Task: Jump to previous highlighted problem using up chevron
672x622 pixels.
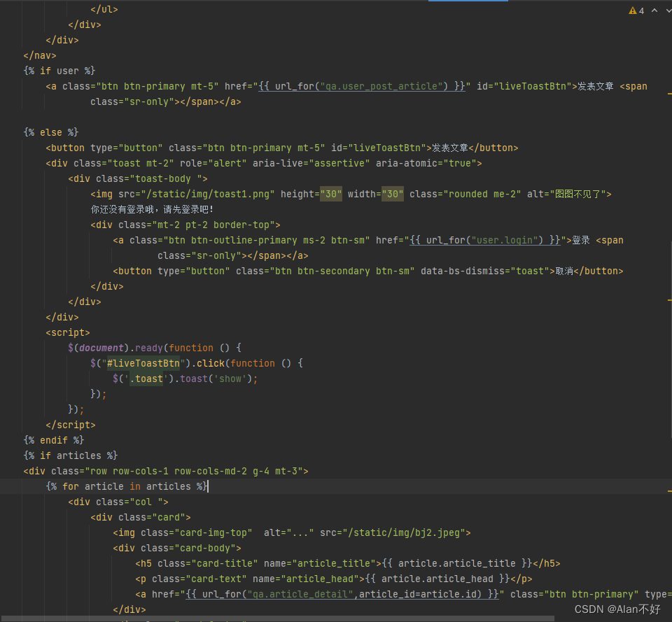Action: coord(654,10)
